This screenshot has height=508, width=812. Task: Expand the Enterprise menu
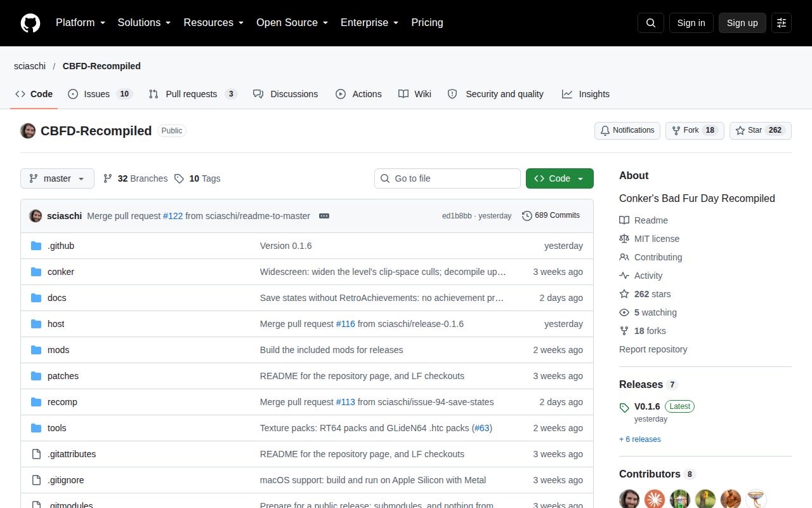pyautogui.click(x=369, y=23)
